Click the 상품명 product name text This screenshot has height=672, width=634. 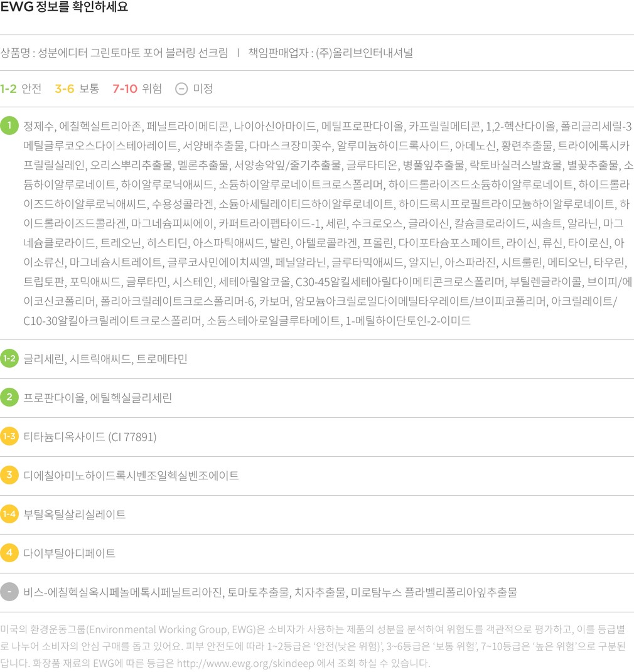click(114, 53)
